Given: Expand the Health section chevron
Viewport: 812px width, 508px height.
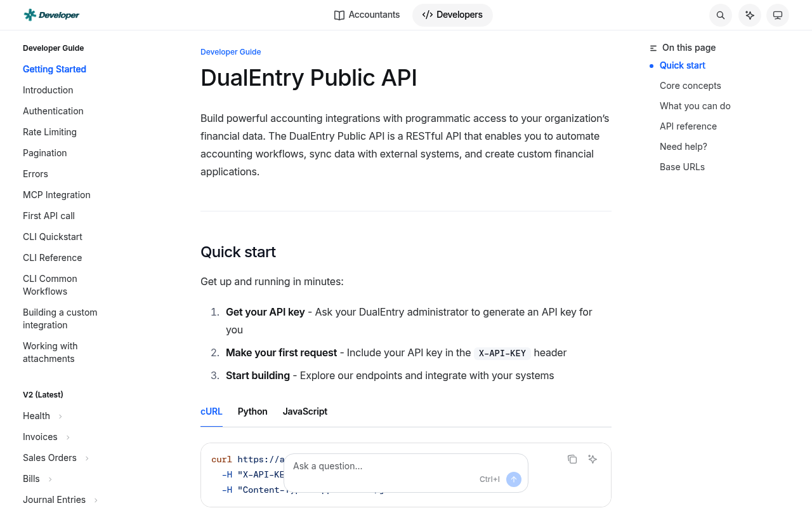Looking at the screenshot, I should click(60, 417).
